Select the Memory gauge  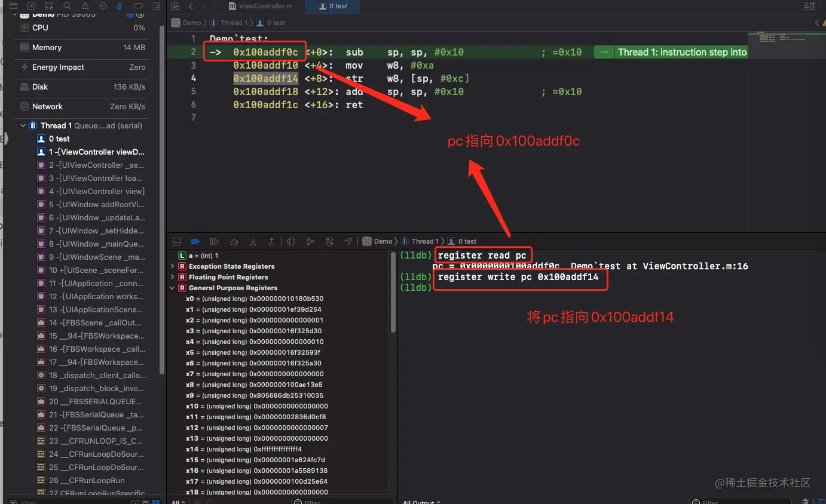[x=81, y=47]
